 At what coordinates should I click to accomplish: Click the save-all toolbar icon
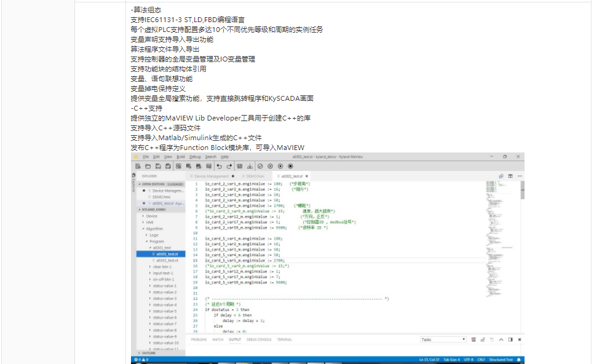pos(168,166)
